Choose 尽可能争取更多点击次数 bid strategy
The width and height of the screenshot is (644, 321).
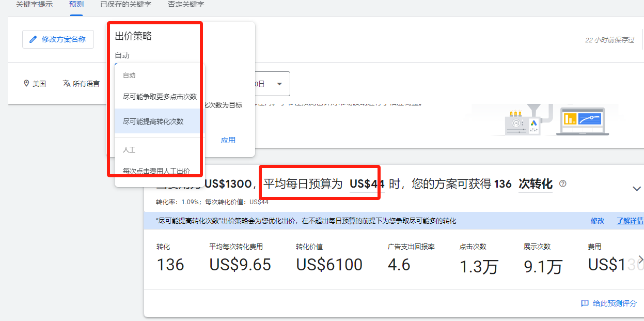click(160, 97)
